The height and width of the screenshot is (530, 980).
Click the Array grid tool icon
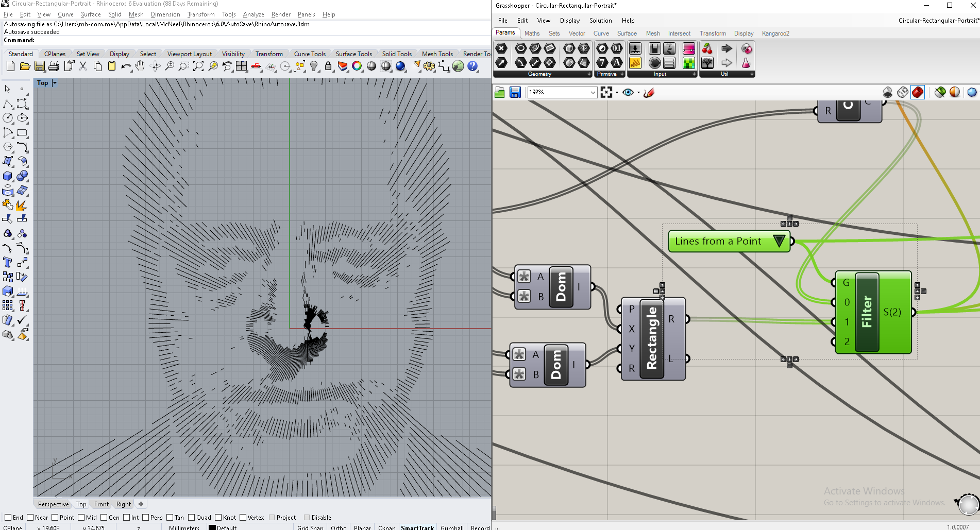[x=8, y=305]
